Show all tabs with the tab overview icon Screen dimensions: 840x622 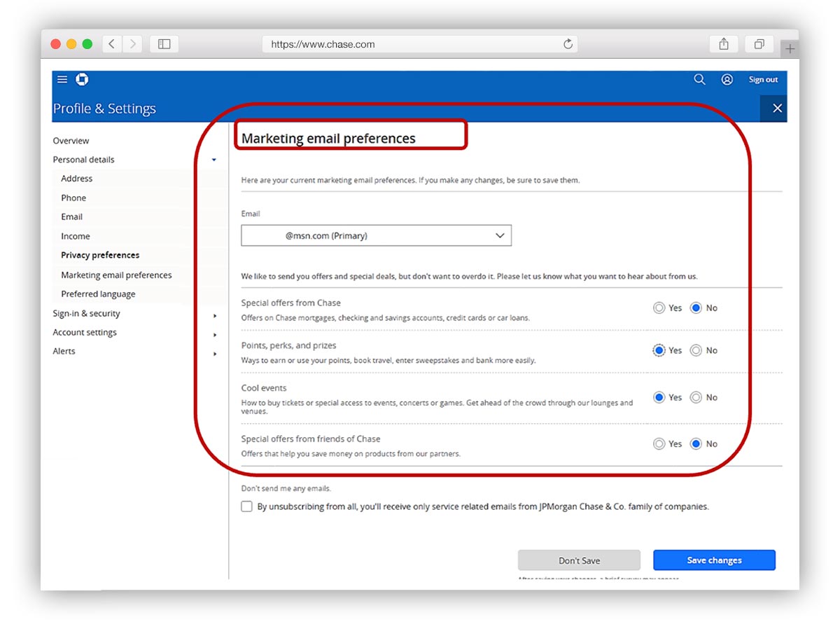(x=759, y=44)
